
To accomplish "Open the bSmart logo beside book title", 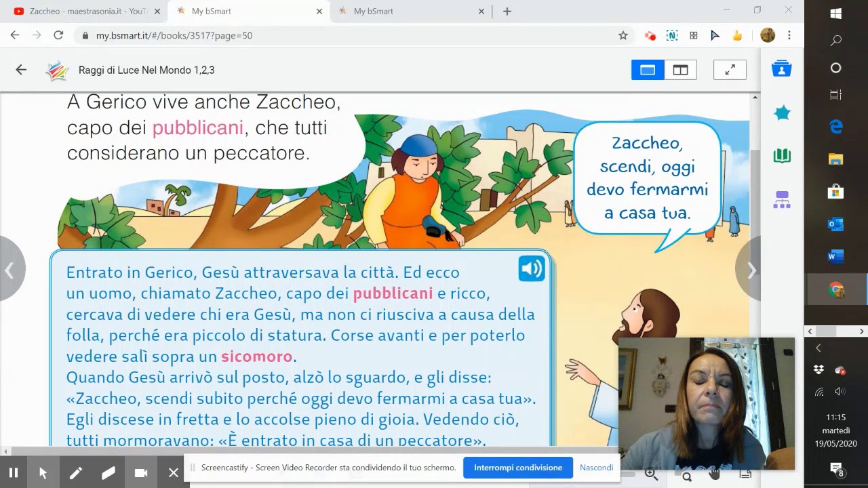I will [x=57, y=70].
